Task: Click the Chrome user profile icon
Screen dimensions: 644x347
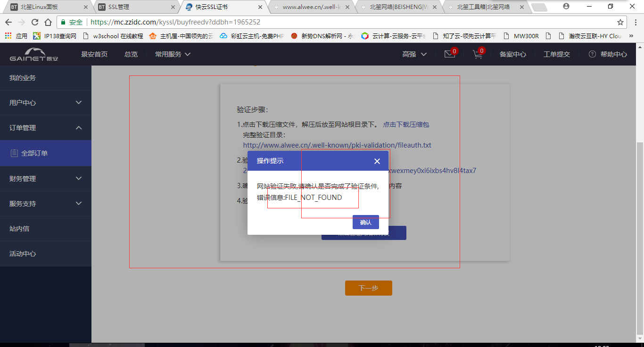Action: click(566, 6)
